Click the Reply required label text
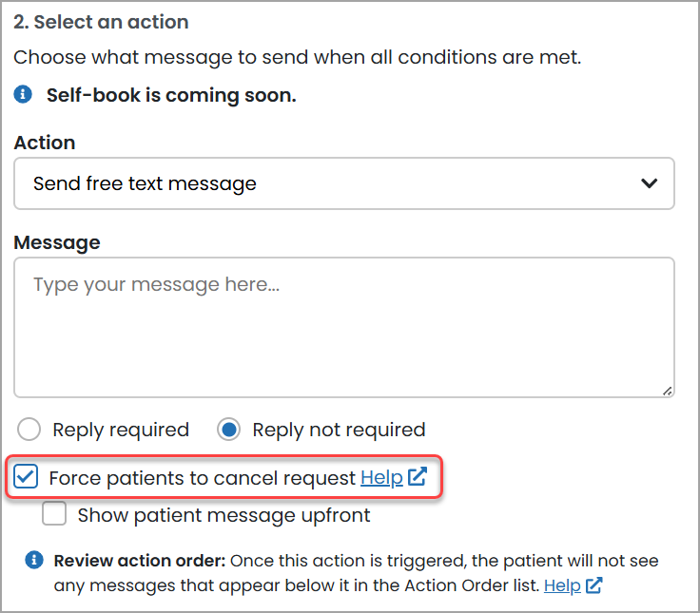 121,430
